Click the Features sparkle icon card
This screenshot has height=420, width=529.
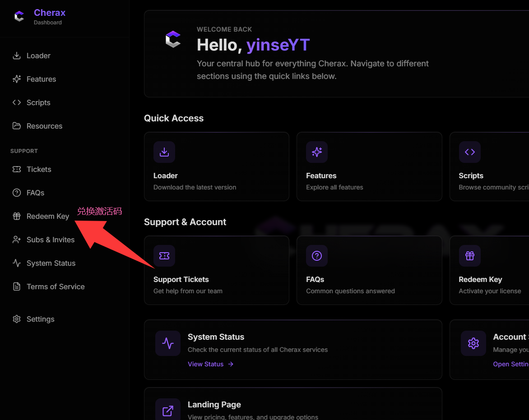pos(317,152)
